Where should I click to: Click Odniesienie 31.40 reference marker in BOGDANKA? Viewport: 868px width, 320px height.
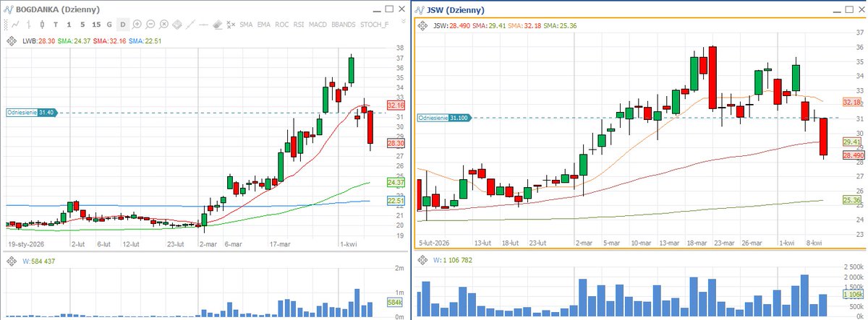(x=31, y=113)
